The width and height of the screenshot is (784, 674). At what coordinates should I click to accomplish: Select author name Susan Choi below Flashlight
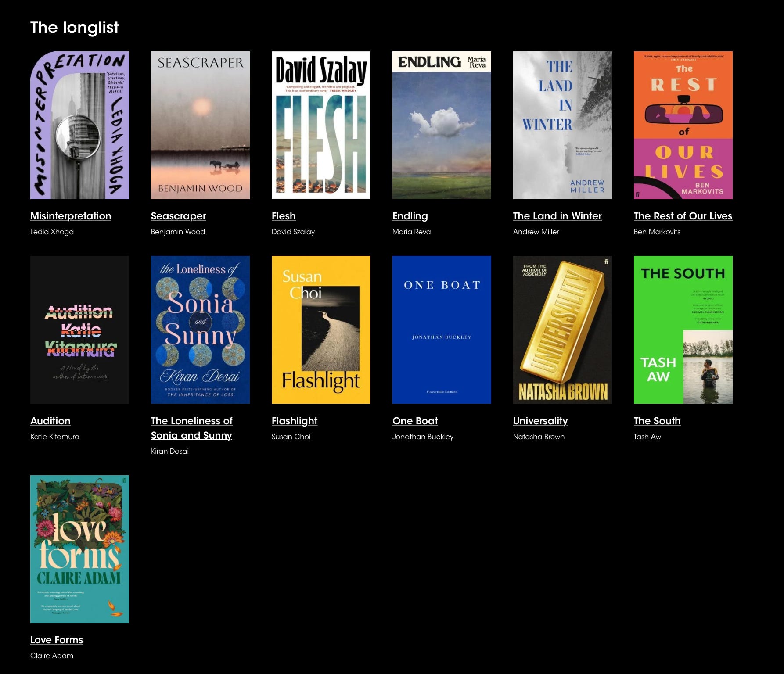tap(291, 437)
